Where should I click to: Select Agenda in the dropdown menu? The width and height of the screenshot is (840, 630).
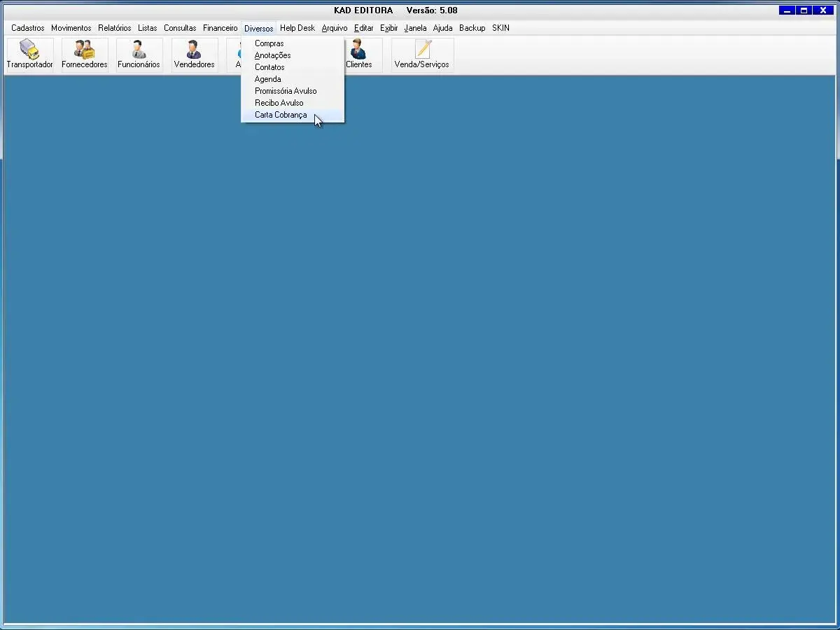[x=268, y=79]
